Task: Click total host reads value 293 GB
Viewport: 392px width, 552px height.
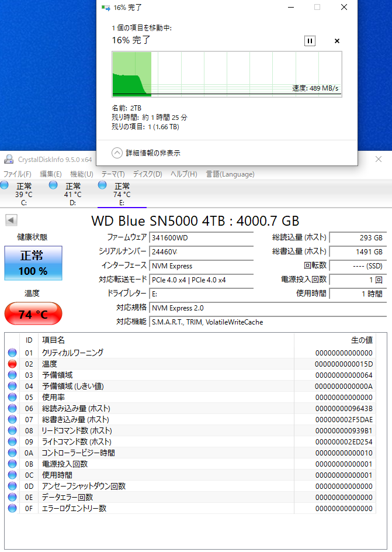Action: coord(358,237)
